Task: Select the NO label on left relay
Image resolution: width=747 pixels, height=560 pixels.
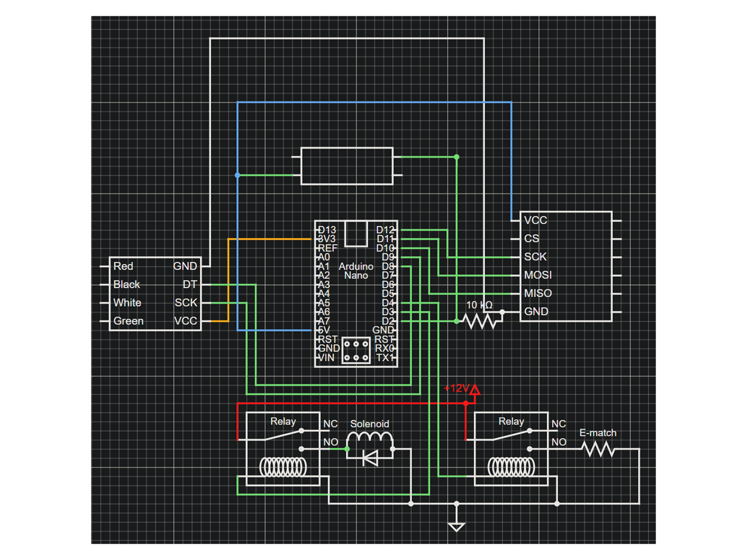Action: click(331, 442)
